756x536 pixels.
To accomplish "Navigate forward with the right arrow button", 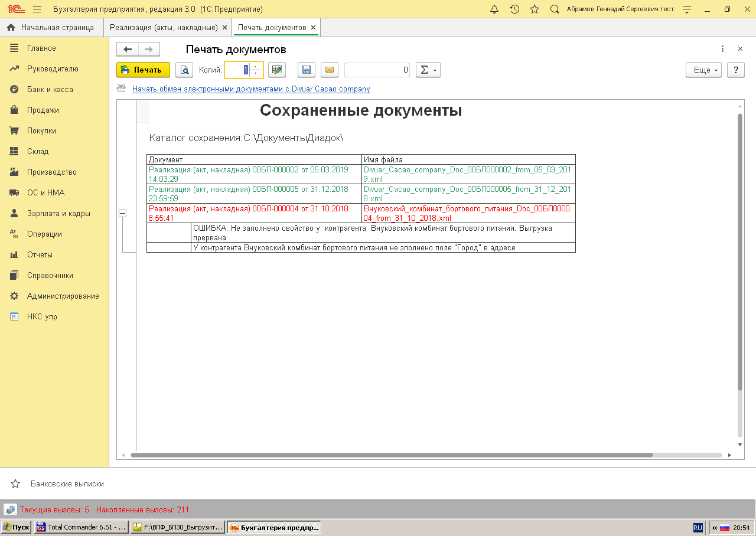I will tap(149, 50).
